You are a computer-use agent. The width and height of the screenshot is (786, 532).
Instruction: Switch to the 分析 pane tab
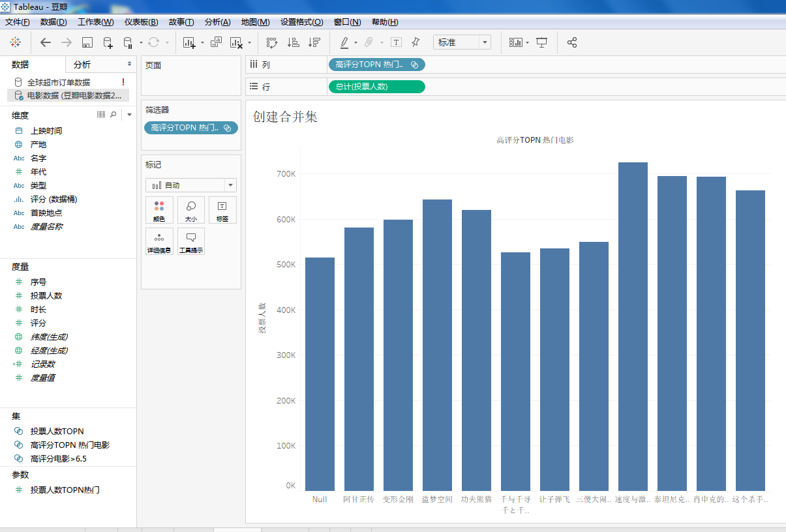[82, 65]
